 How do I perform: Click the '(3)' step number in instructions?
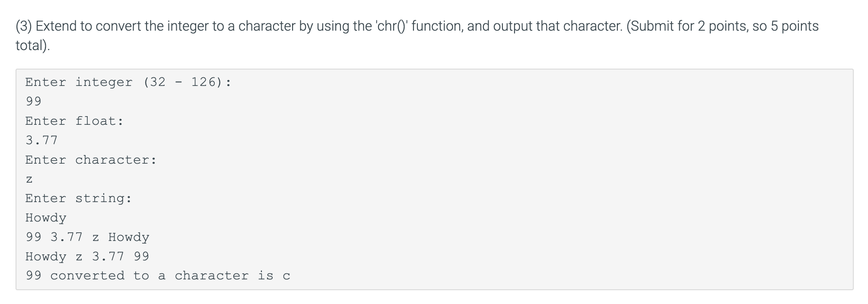pyautogui.click(x=24, y=26)
